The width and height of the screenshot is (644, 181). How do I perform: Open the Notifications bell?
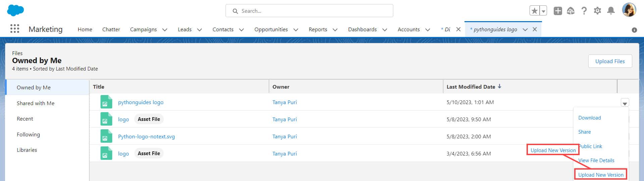611,11
